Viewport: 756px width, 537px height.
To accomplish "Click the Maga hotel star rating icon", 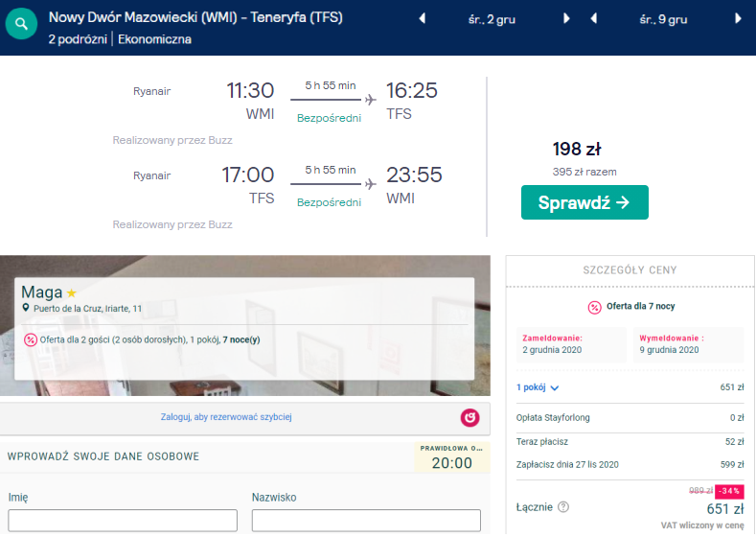I will coord(72,292).
